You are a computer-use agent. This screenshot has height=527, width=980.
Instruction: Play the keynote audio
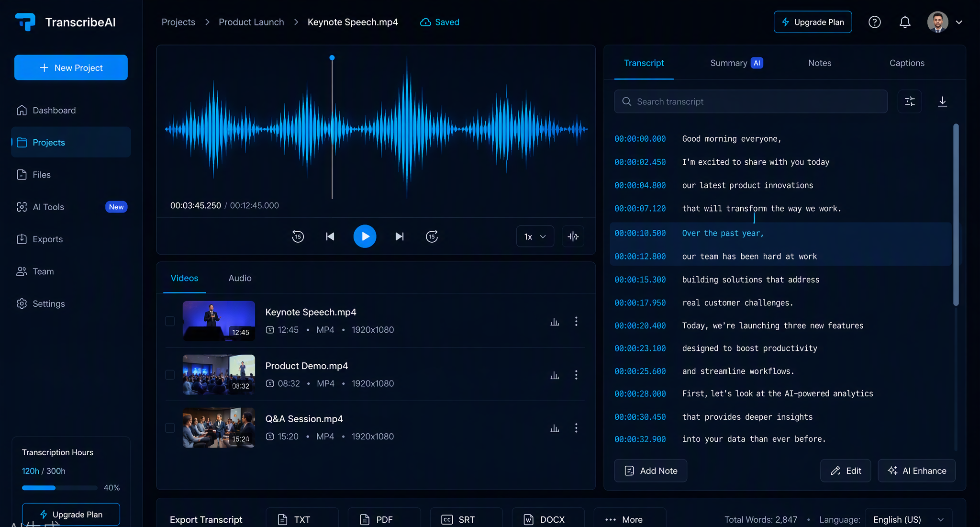pyautogui.click(x=365, y=236)
